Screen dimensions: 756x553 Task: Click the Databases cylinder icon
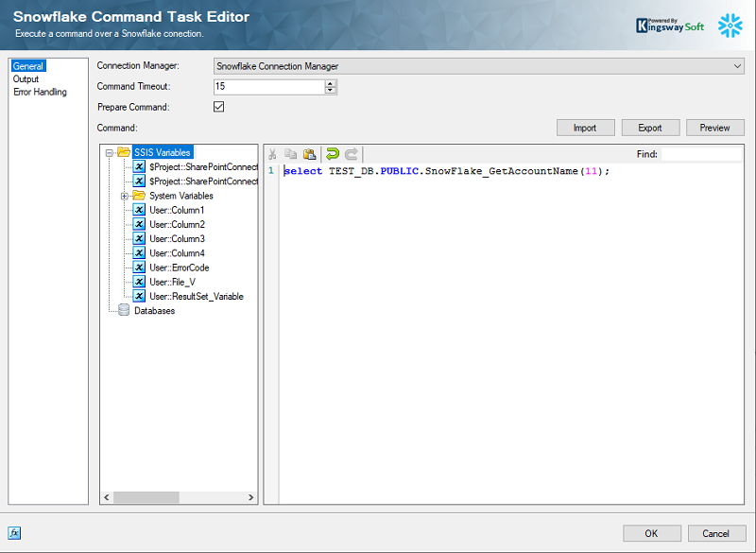124,310
